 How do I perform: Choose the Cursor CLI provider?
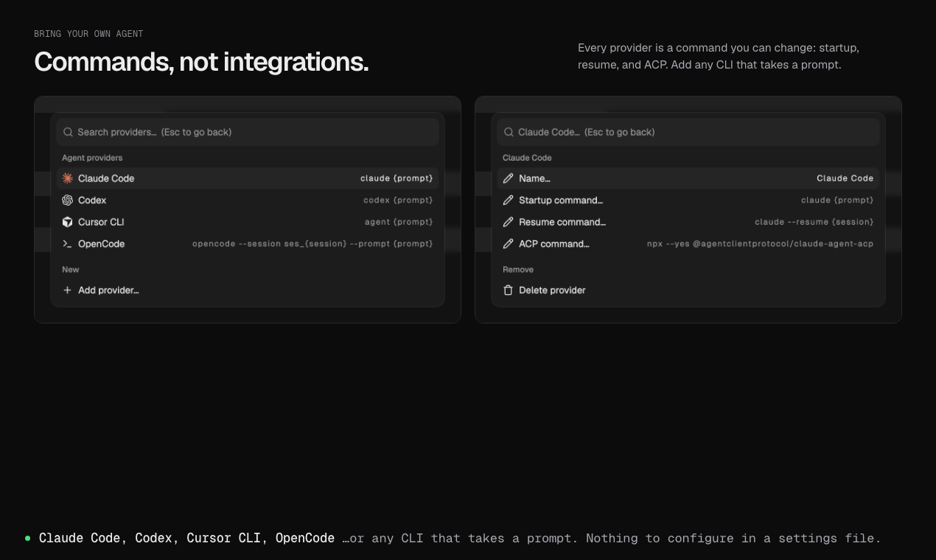pos(248,222)
